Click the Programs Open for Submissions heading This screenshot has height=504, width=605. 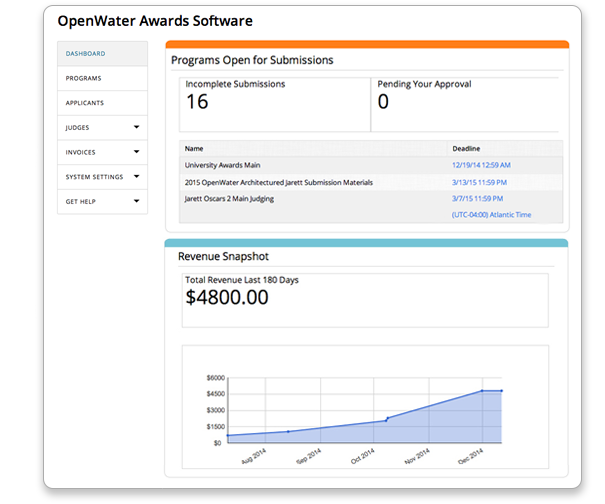pos(252,60)
